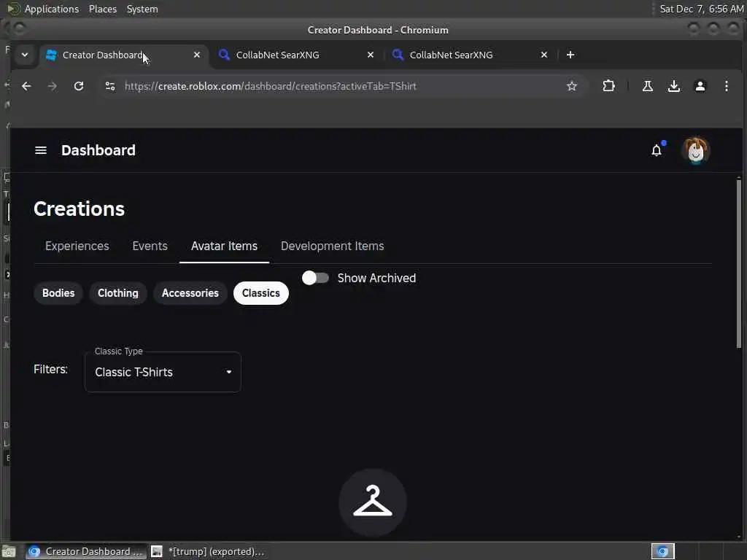Open the browser downloads icon
The image size is (747, 560).
coord(673,86)
